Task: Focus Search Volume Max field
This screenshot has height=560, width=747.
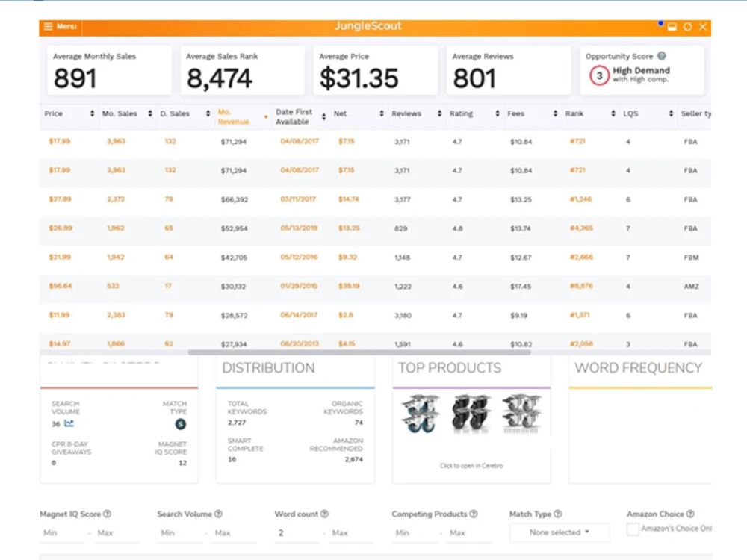Action: 234,533
